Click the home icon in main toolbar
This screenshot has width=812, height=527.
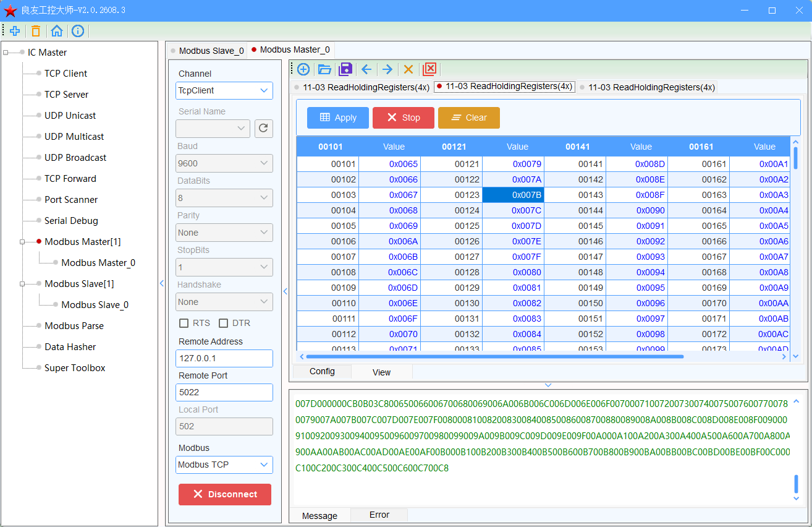[57, 31]
